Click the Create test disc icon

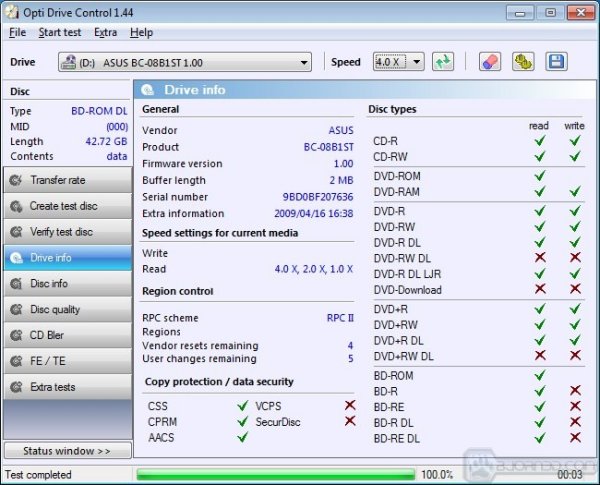(16, 206)
